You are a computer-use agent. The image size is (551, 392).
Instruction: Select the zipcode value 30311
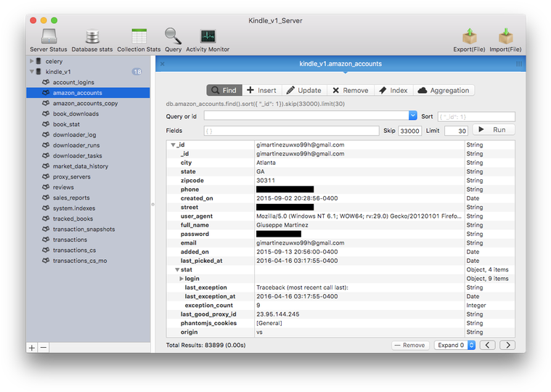pyautogui.click(x=266, y=181)
